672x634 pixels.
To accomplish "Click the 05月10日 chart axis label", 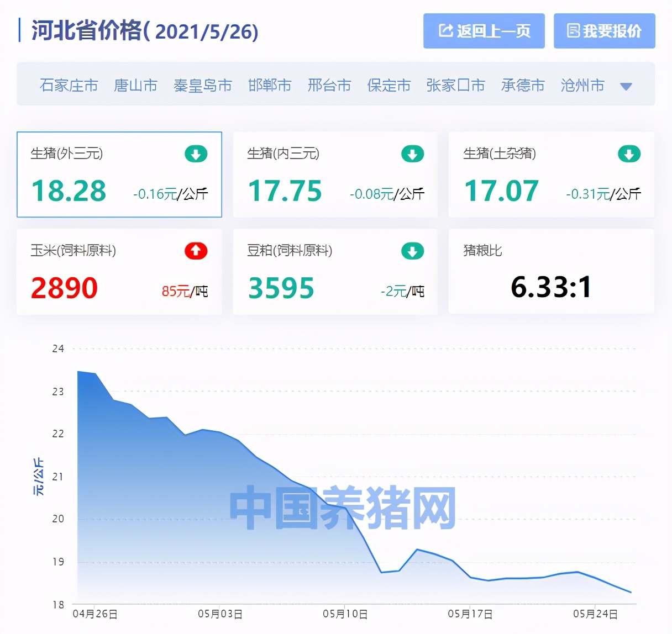I will [345, 614].
